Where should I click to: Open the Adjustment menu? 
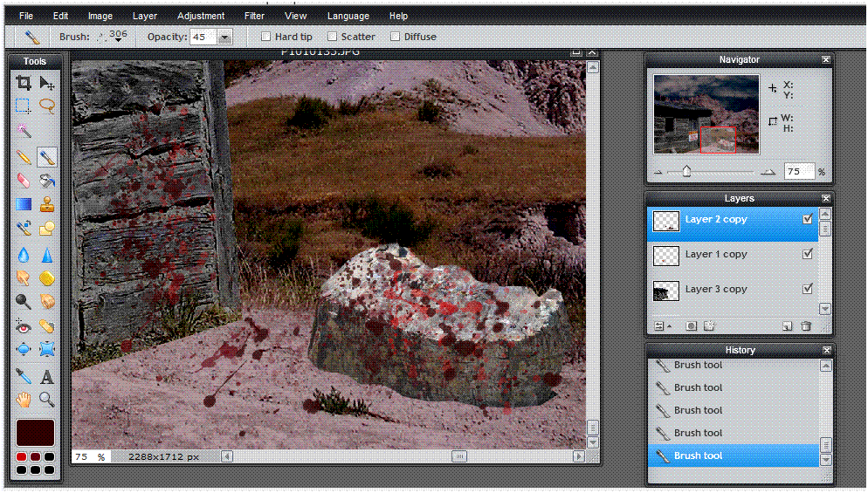201,16
